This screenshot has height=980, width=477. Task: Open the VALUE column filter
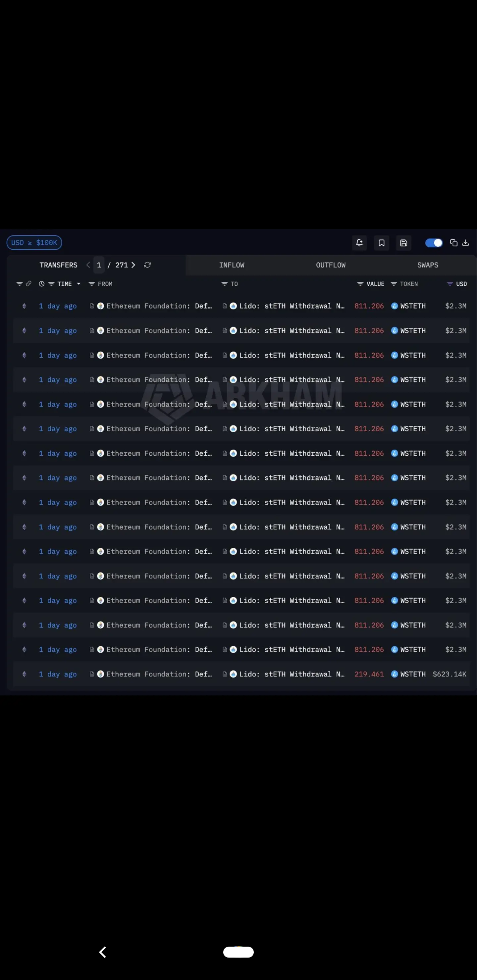360,284
